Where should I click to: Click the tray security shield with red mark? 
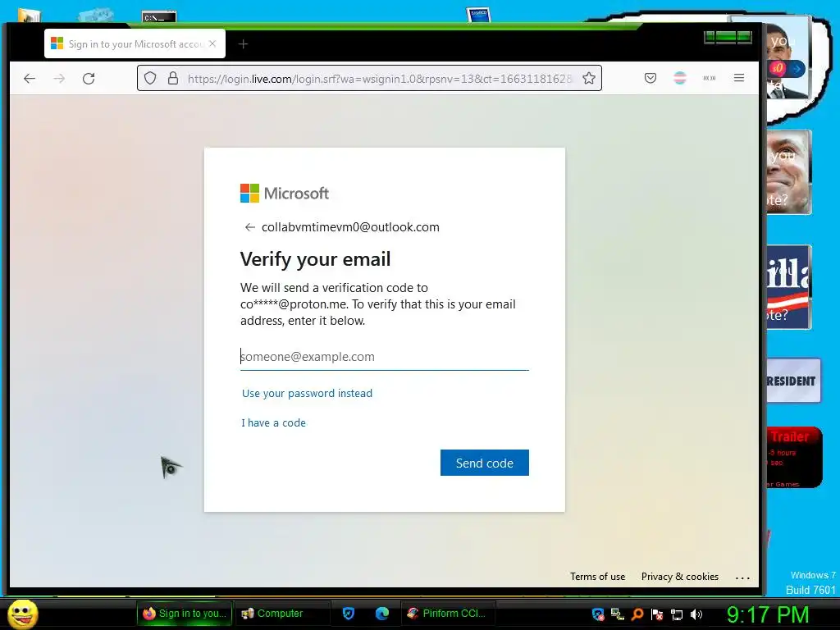coord(598,614)
